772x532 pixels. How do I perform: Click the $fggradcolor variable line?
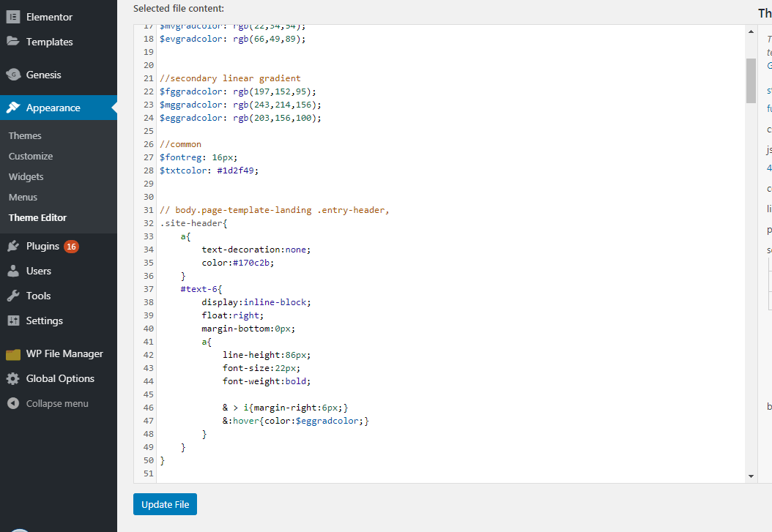click(238, 91)
